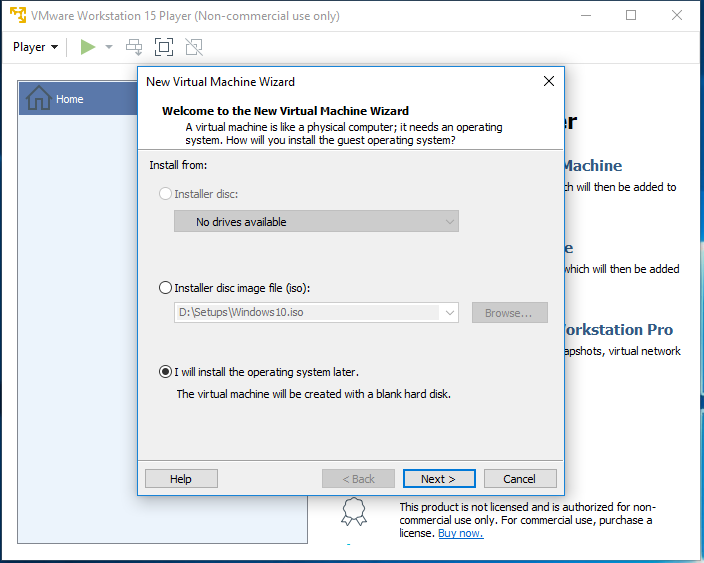Click Next to continue the wizard
The width and height of the screenshot is (704, 563).
click(x=439, y=479)
